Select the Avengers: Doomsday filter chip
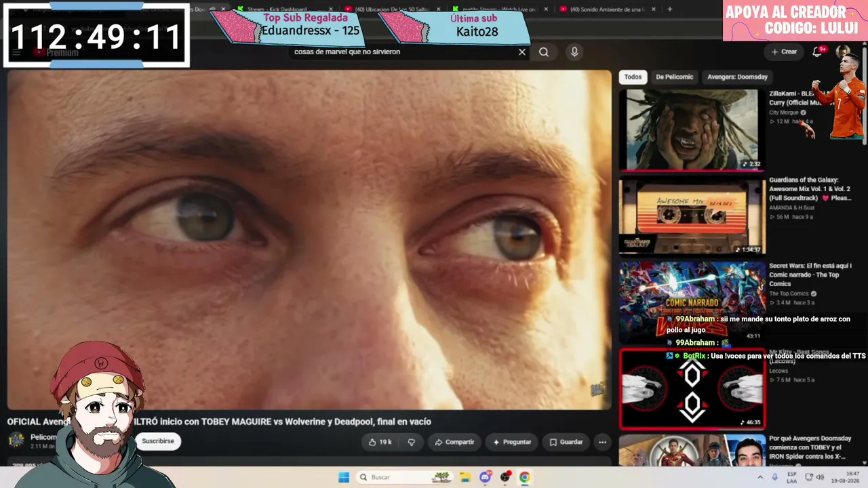The width and height of the screenshot is (868, 488). pyautogui.click(x=738, y=77)
